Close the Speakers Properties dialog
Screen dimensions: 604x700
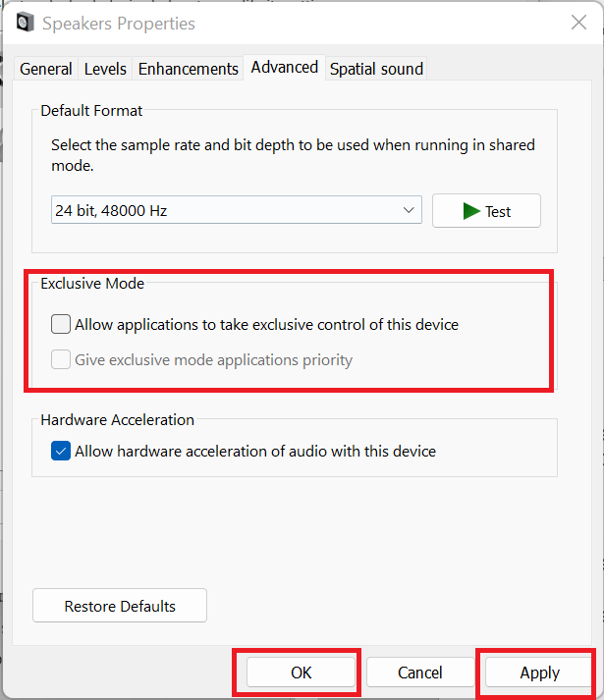pos(577,23)
